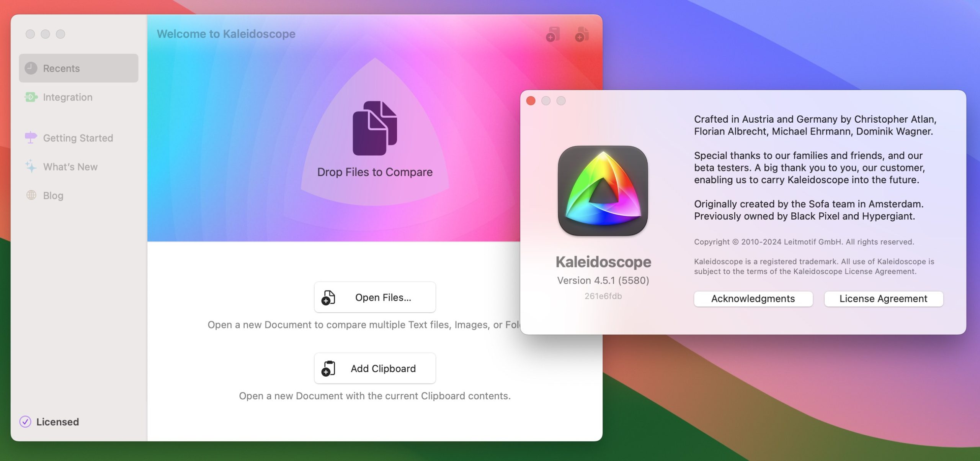Click the Open Files... button
Image resolution: width=980 pixels, height=461 pixels.
click(x=375, y=297)
